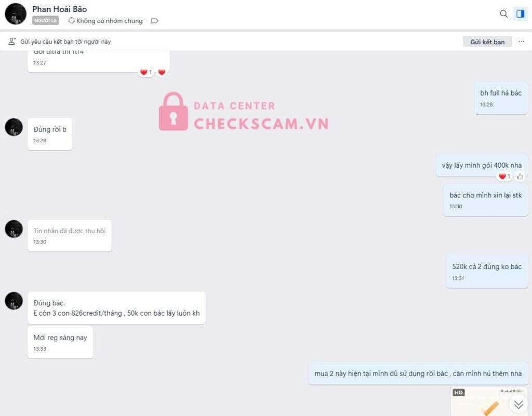Click the add-friend person icon in the banner
The height and width of the screenshot is (416, 532).
coord(12,42)
